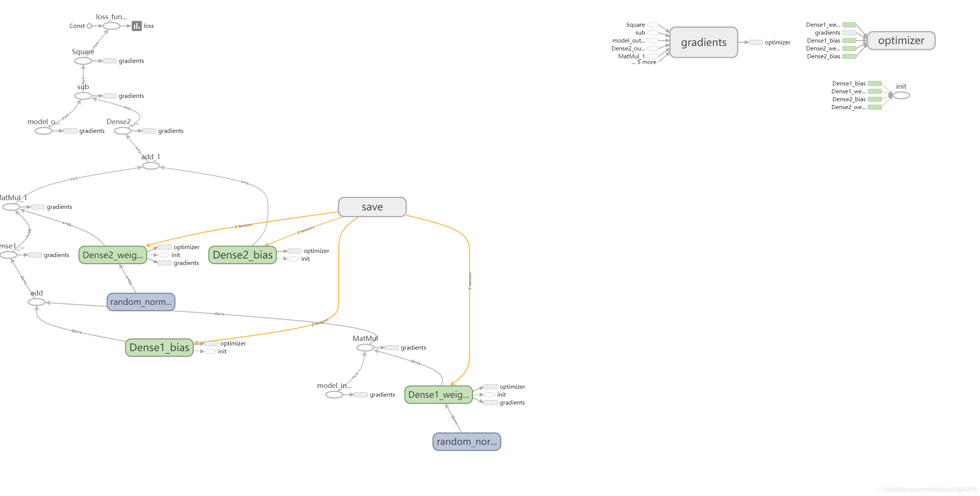
Task: Click optimizer annotation of Dense1_bias
Action: point(226,343)
